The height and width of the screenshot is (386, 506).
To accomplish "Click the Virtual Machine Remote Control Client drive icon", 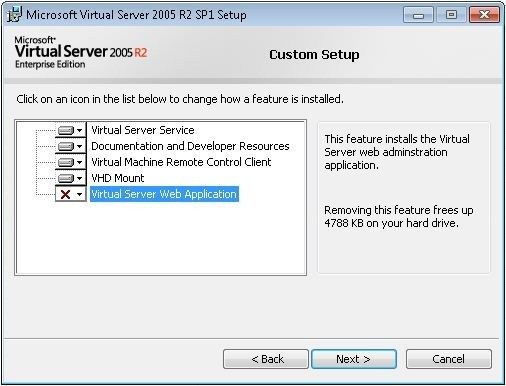I will click(x=66, y=162).
